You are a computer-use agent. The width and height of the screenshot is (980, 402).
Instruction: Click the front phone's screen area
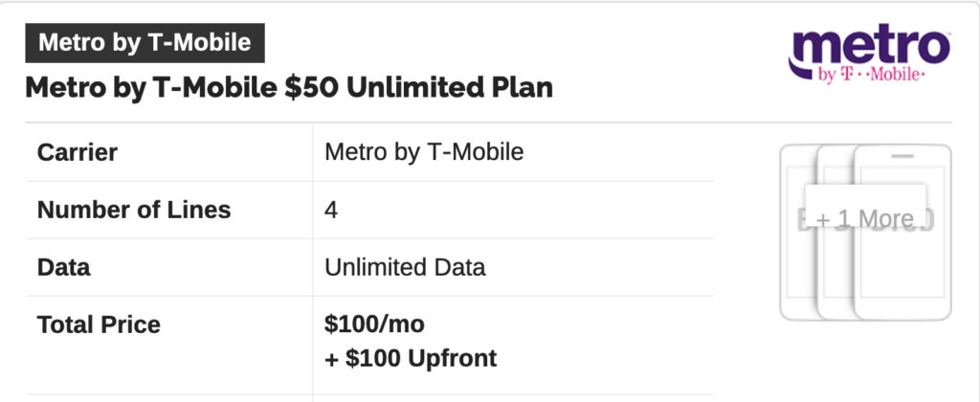point(902,232)
